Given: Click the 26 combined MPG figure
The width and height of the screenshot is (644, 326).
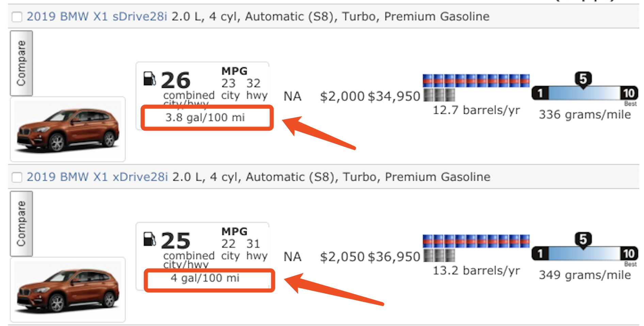Looking at the screenshot, I should 175,80.
